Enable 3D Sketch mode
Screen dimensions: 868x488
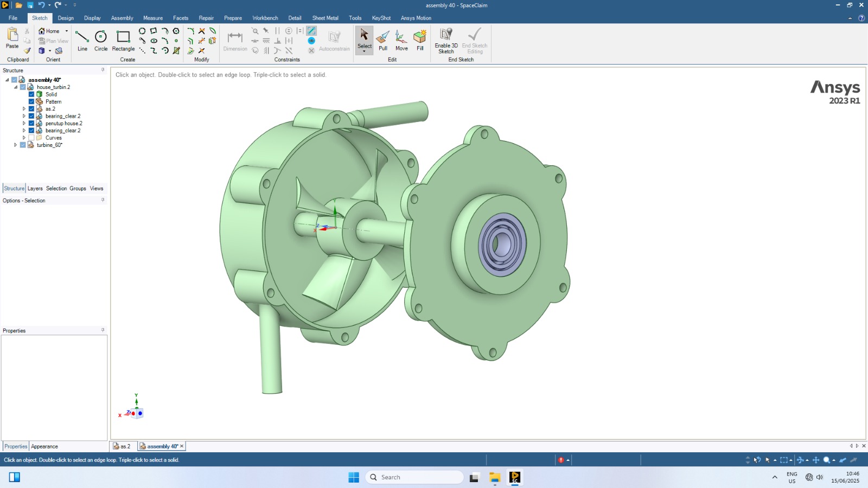(446, 40)
